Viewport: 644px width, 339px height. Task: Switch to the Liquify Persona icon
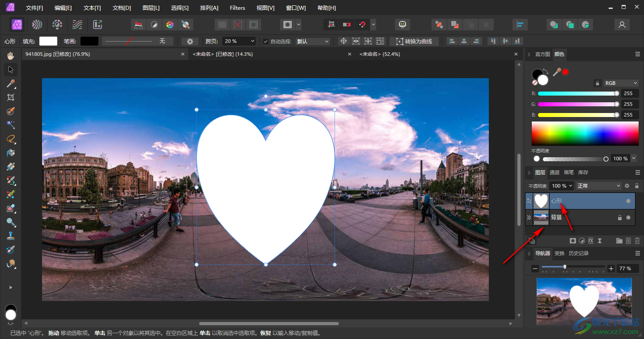click(x=37, y=24)
